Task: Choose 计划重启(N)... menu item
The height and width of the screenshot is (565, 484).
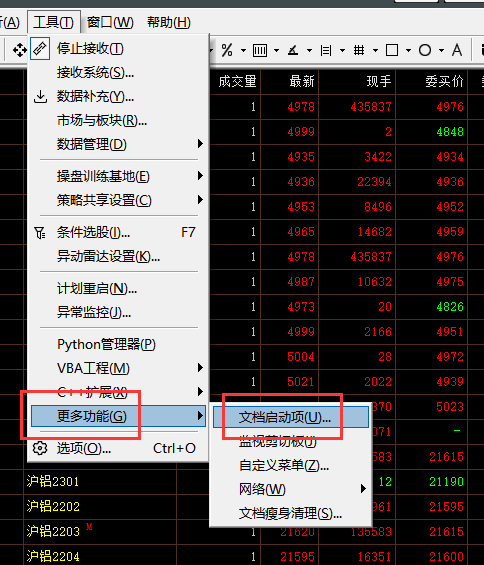Action: point(118,289)
